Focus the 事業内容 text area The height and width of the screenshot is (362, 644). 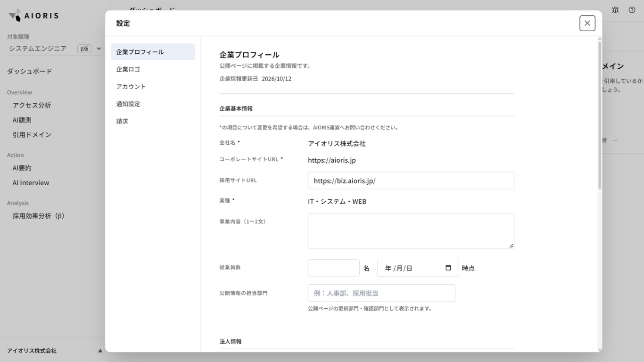pos(411,231)
